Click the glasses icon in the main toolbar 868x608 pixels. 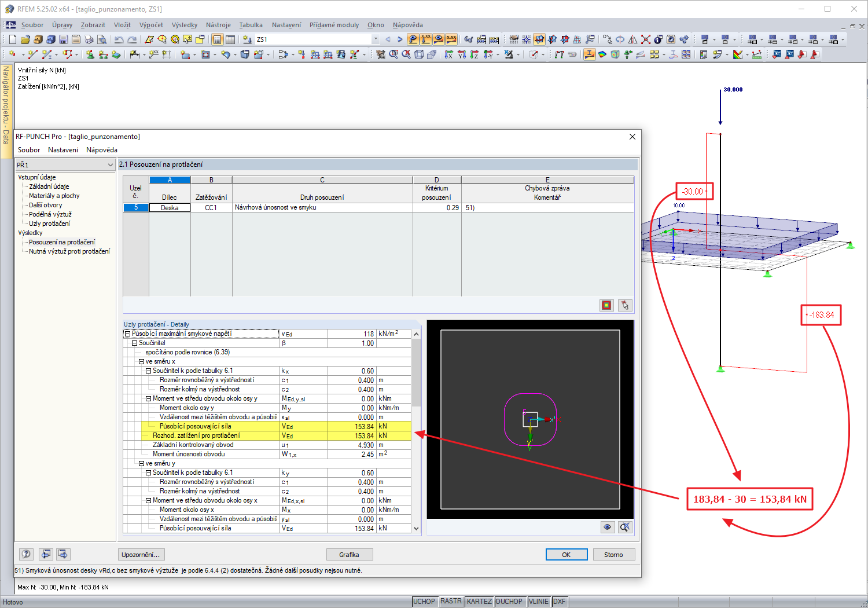click(x=469, y=39)
